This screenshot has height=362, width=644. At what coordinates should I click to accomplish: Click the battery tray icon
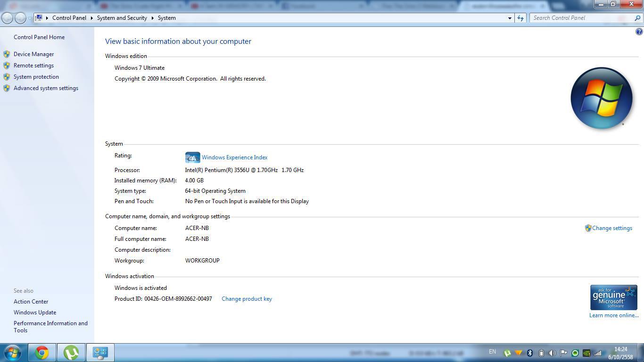541,353
